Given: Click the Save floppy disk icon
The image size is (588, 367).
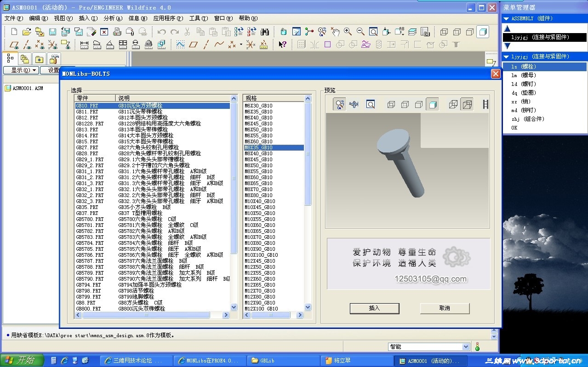Looking at the screenshot, I should click(x=52, y=32).
